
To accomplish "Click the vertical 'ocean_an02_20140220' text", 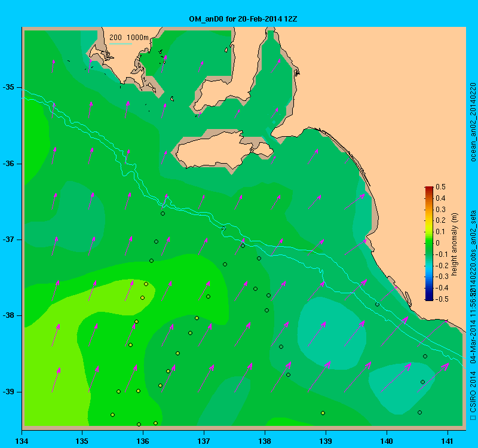I will (x=473, y=122).
